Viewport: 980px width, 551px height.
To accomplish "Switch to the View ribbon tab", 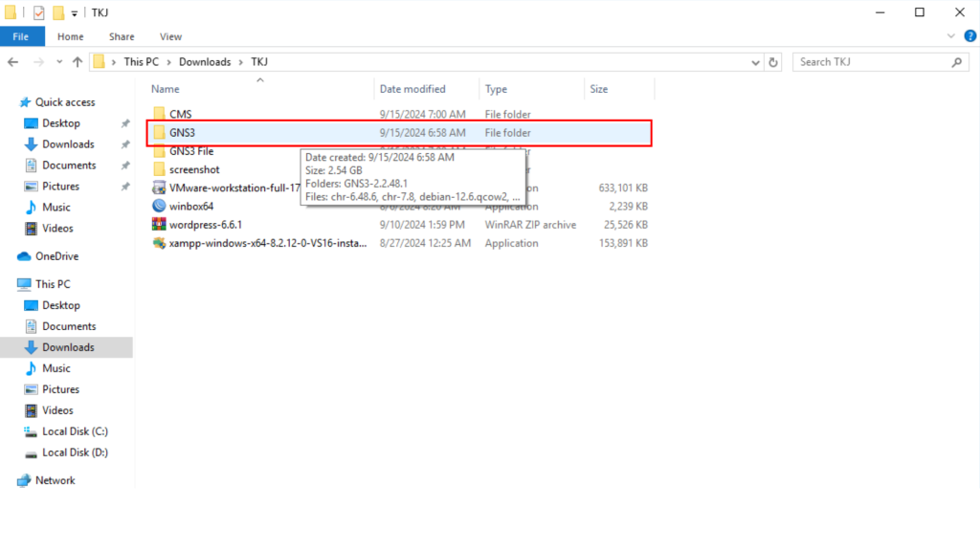I will tap(170, 36).
